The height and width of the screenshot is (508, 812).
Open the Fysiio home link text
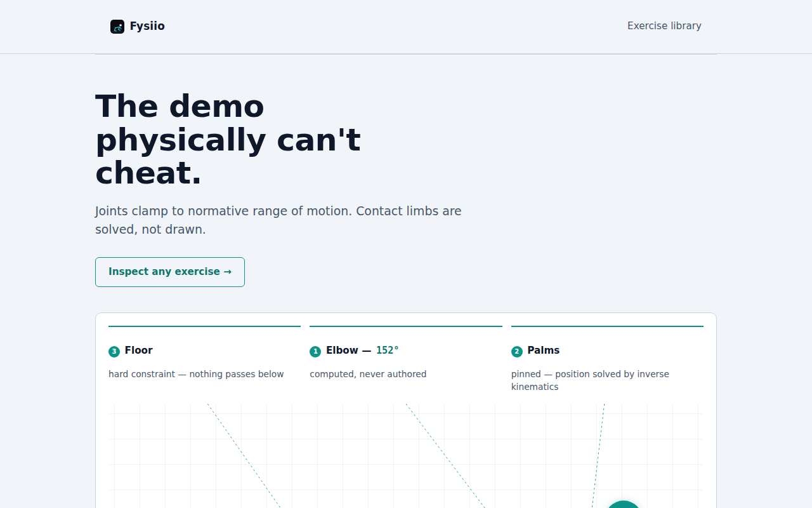click(147, 26)
